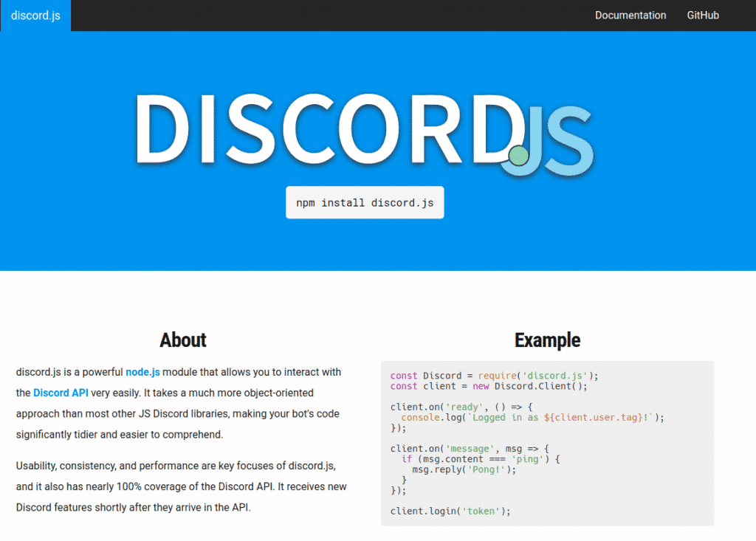Image resolution: width=756 pixels, height=541 pixels.
Task: Click the Example heading
Action: coord(547,340)
